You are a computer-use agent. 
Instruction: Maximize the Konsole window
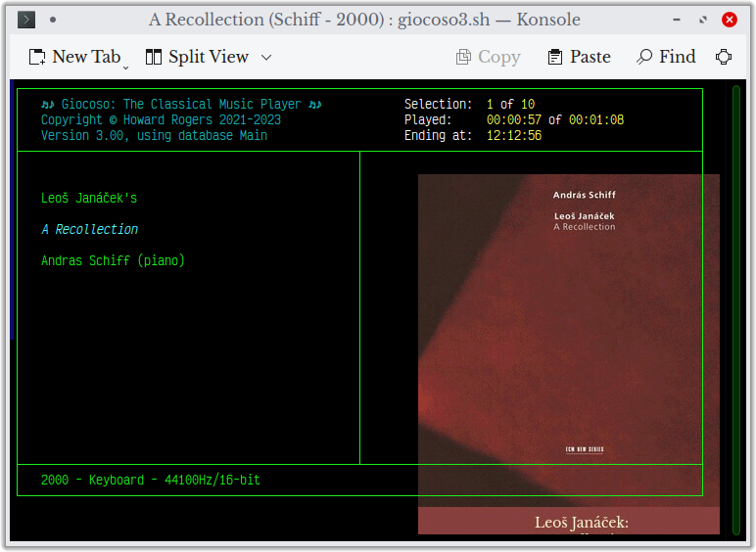(x=702, y=20)
